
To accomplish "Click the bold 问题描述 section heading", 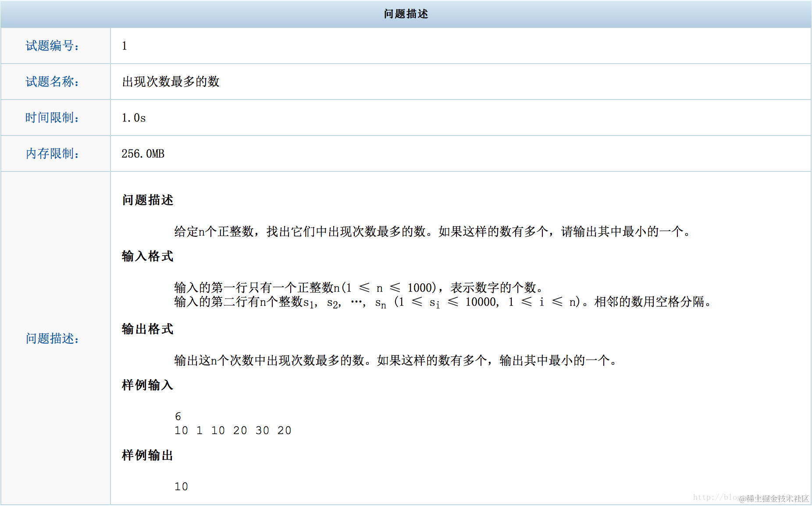I will (148, 200).
